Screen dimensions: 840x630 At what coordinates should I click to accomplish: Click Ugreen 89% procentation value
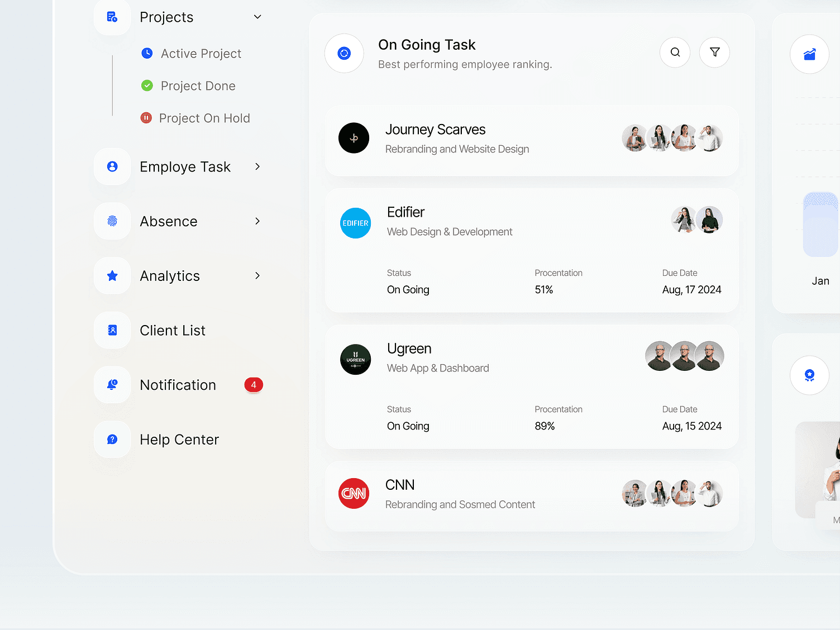click(545, 426)
